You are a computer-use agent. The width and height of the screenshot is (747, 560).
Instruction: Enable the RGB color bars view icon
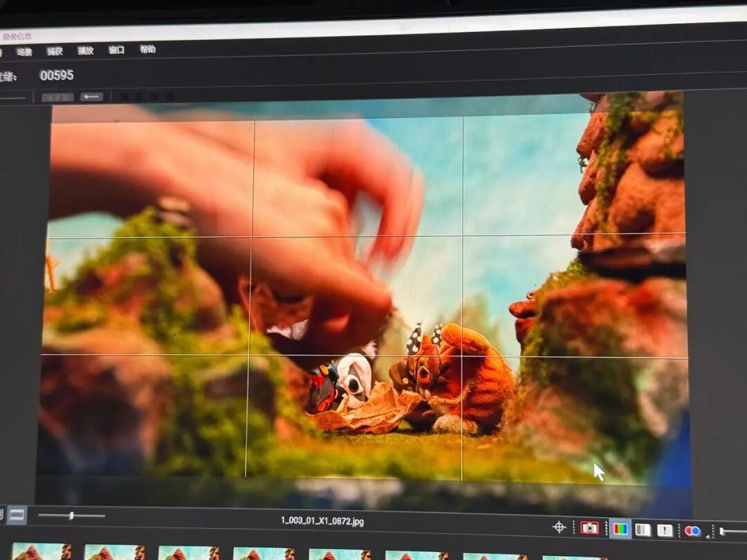[620, 529]
